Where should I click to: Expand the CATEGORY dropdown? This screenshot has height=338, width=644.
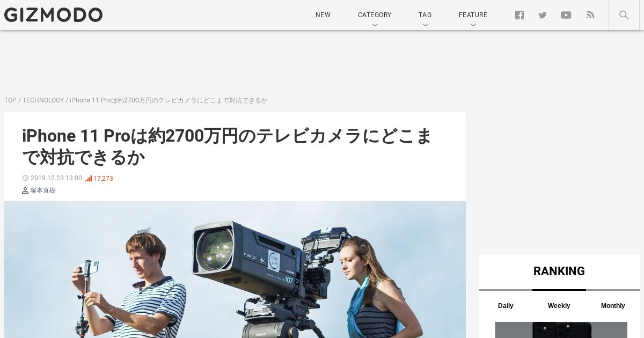(x=375, y=15)
